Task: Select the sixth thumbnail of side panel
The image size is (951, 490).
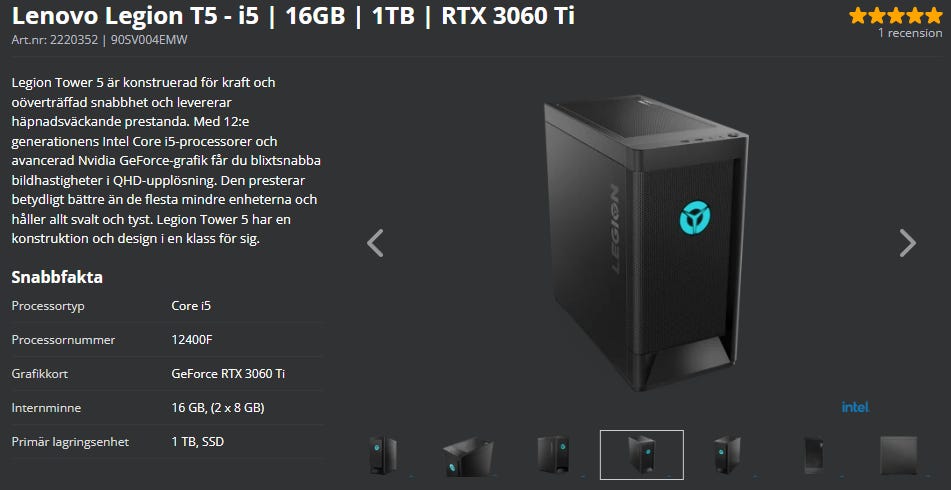Action: (x=813, y=455)
